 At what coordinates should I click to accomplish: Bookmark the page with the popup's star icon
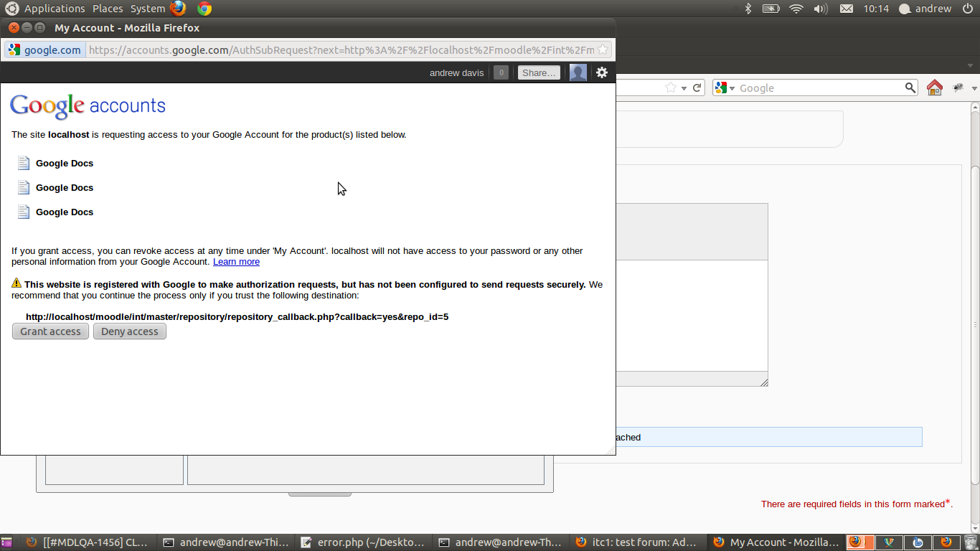pyautogui.click(x=603, y=50)
